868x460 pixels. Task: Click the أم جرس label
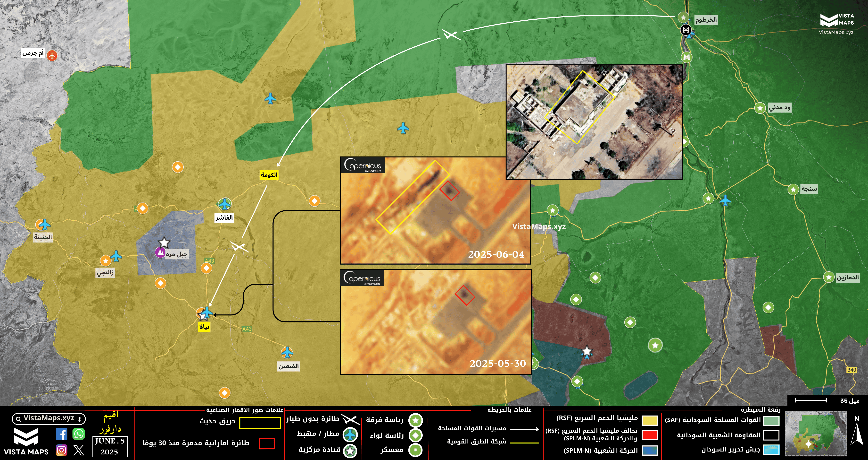pos(33,53)
